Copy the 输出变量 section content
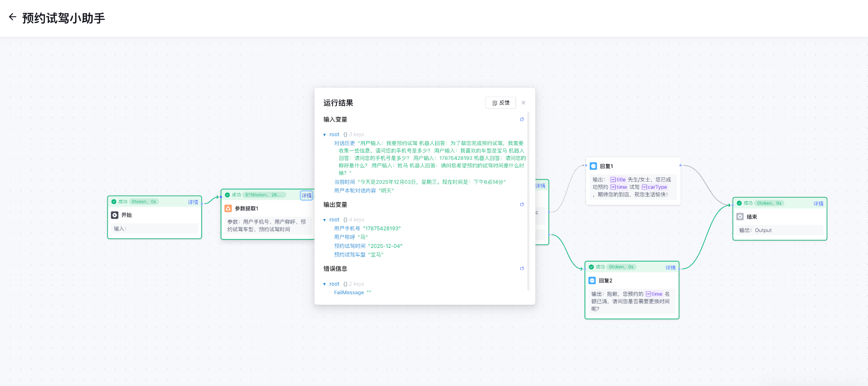The height and width of the screenshot is (386, 868). [522, 204]
